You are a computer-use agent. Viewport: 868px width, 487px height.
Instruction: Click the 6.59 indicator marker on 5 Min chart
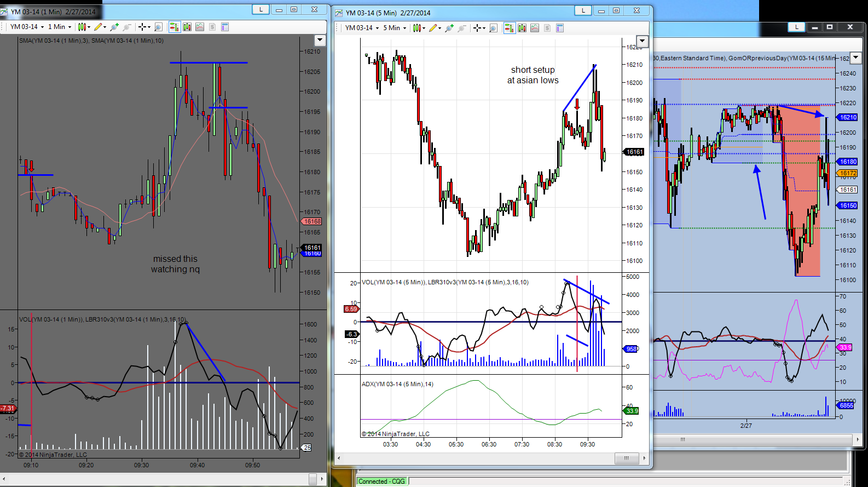click(351, 309)
